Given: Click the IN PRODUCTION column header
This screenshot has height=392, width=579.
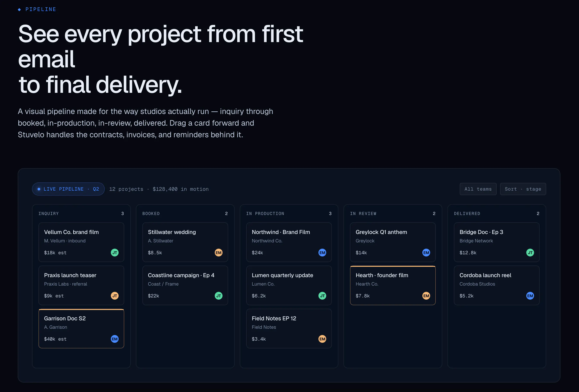Looking at the screenshot, I should 265,213.
